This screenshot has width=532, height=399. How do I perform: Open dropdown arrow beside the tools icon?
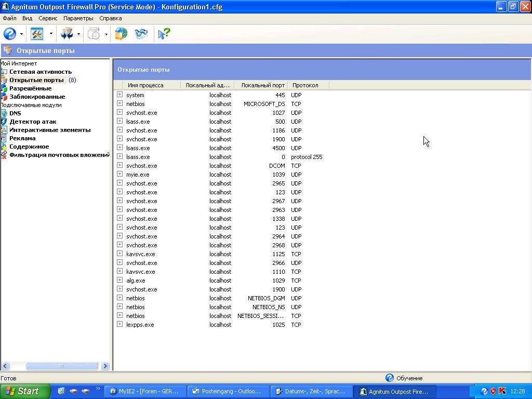[51, 34]
